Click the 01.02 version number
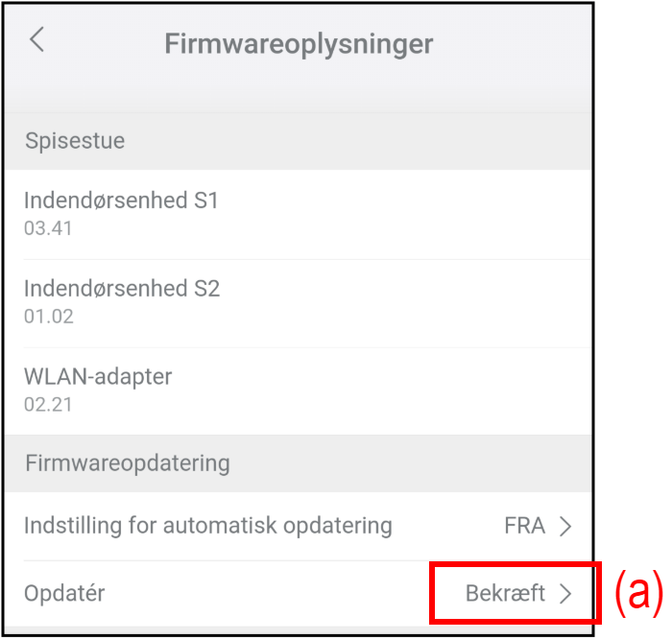The width and height of the screenshot is (672, 640). point(48,316)
